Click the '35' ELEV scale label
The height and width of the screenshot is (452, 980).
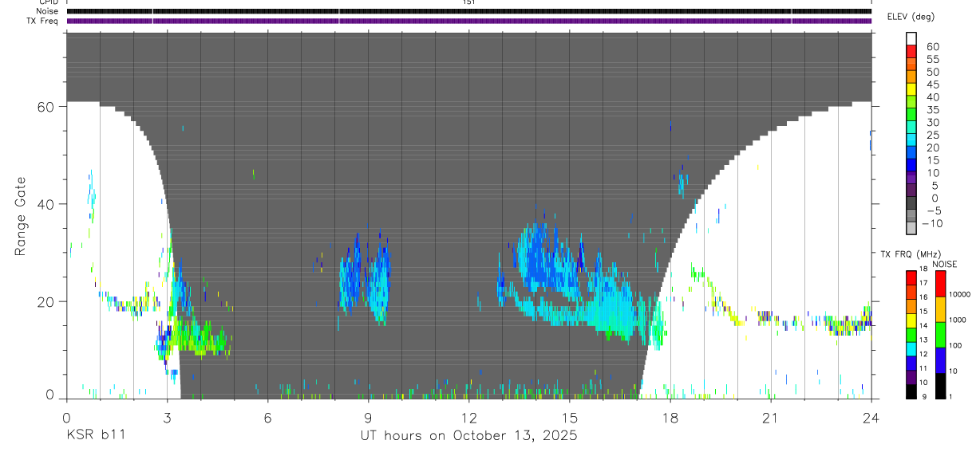pos(933,110)
